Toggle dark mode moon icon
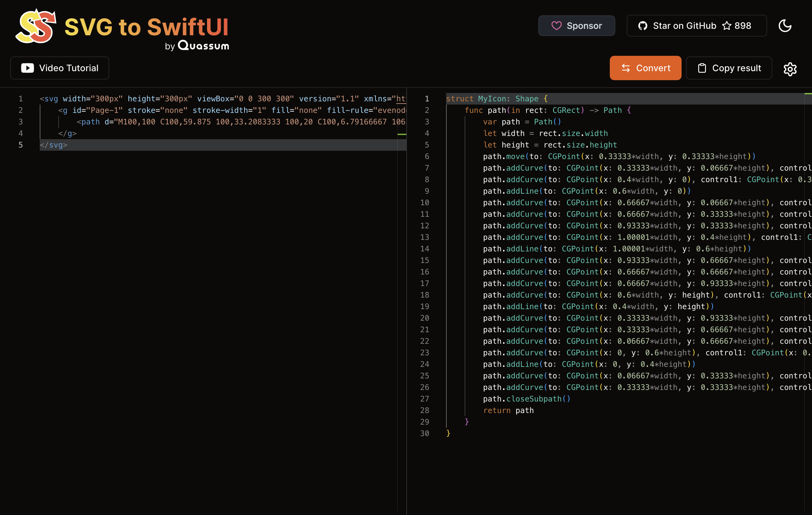Viewport: 812px width, 515px height. [x=785, y=26]
